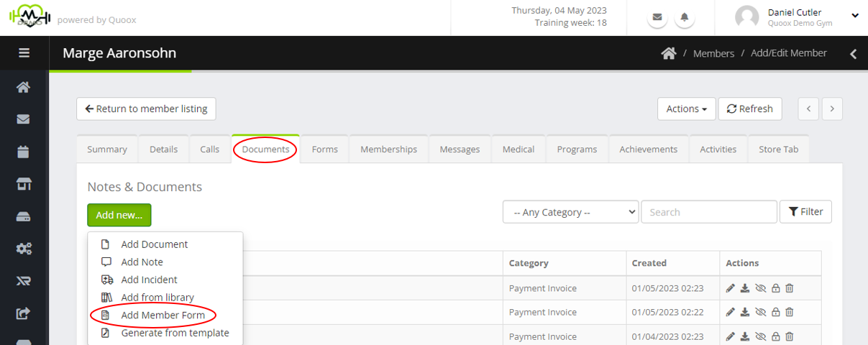Switch to the Summary tab
Image resolution: width=868 pixels, height=345 pixels.
tap(107, 149)
